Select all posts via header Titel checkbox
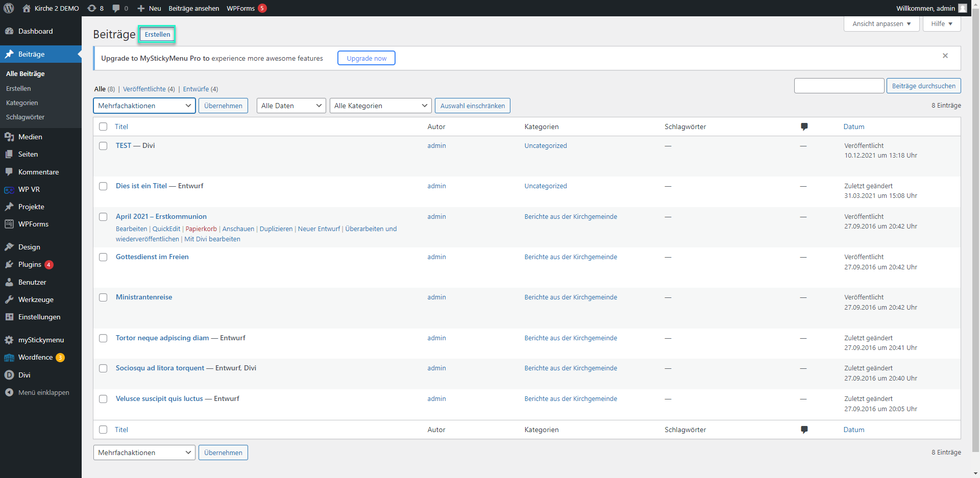980x478 pixels. click(103, 127)
